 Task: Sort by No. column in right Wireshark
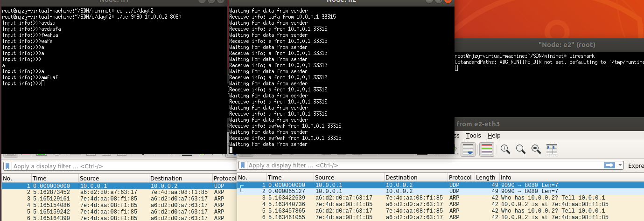pos(252,177)
